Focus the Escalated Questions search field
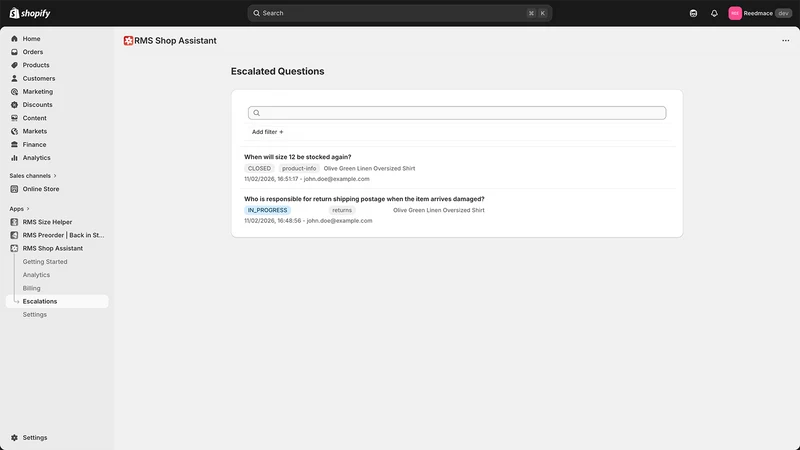The width and height of the screenshot is (800, 450). 457,113
